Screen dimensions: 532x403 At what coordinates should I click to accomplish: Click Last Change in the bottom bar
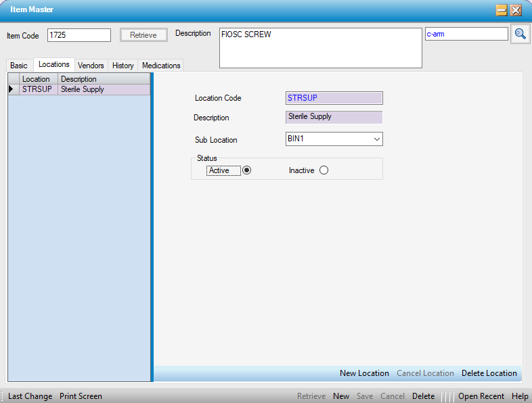[30, 396]
